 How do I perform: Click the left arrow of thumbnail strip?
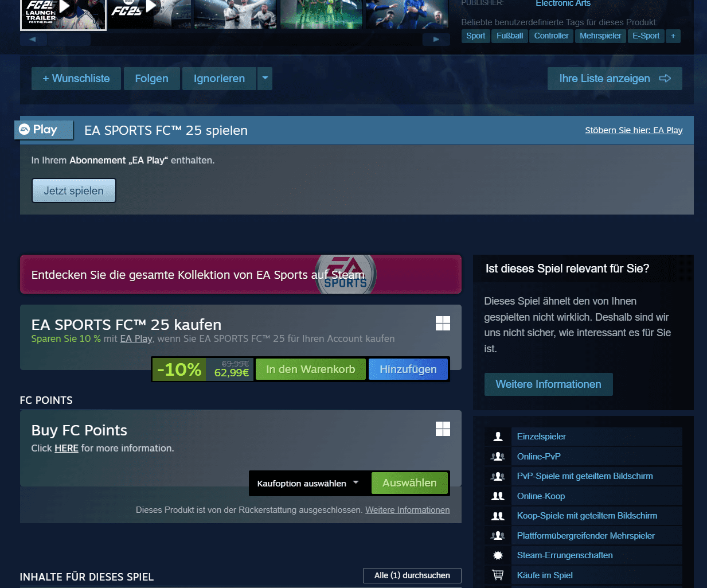coord(33,40)
